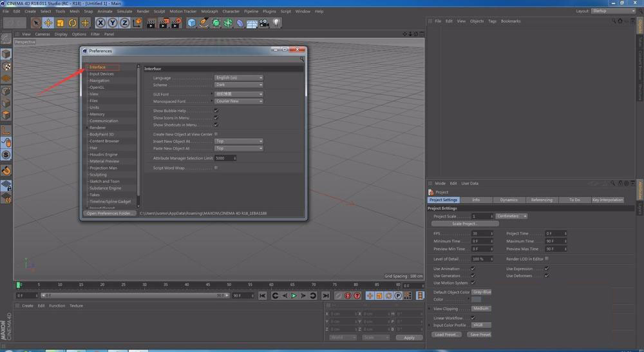Activate the Scale tool in top toolbar
This screenshot has width=644, height=352.
tap(61, 23)
